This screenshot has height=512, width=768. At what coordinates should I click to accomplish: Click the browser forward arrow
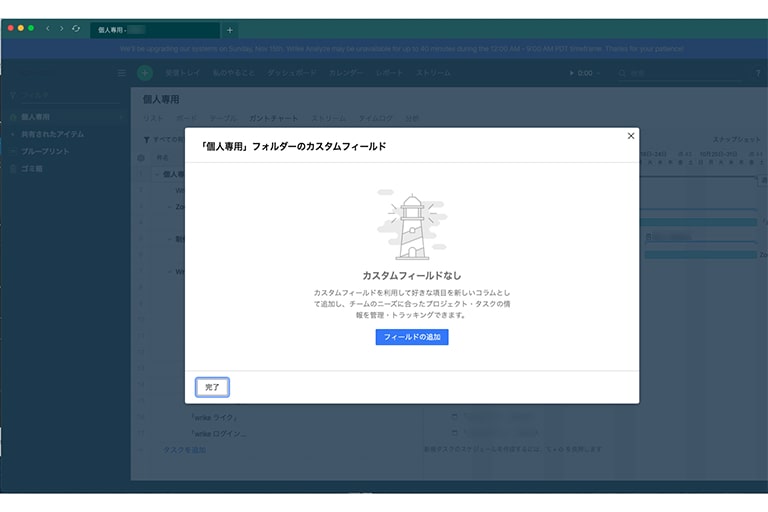[x=61, y=28]
